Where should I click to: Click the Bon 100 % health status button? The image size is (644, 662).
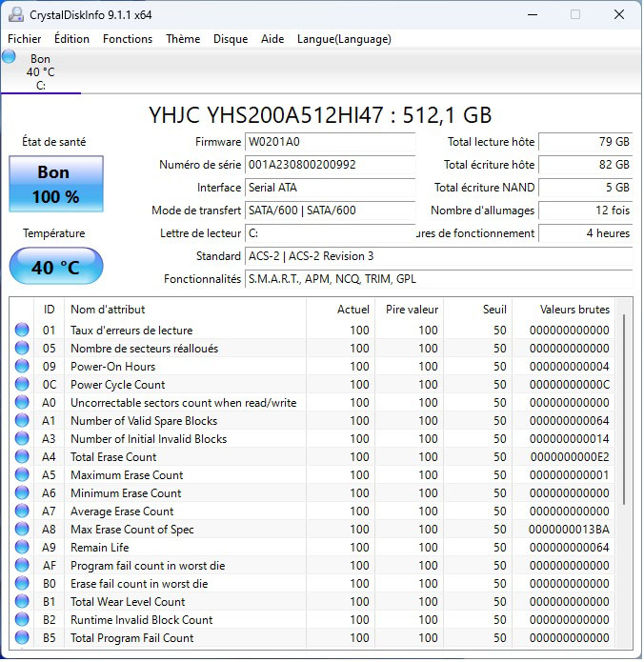(56, 184)
